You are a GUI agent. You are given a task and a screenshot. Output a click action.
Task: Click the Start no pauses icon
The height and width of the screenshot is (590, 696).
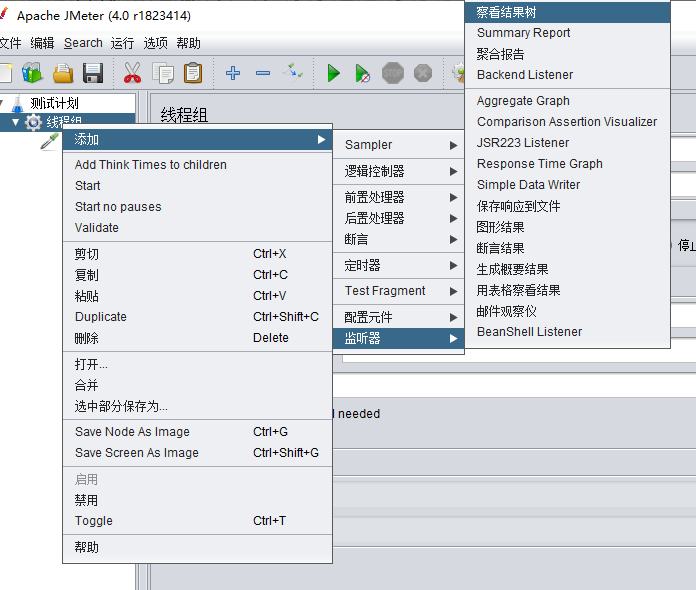click(x=363, y=73)
